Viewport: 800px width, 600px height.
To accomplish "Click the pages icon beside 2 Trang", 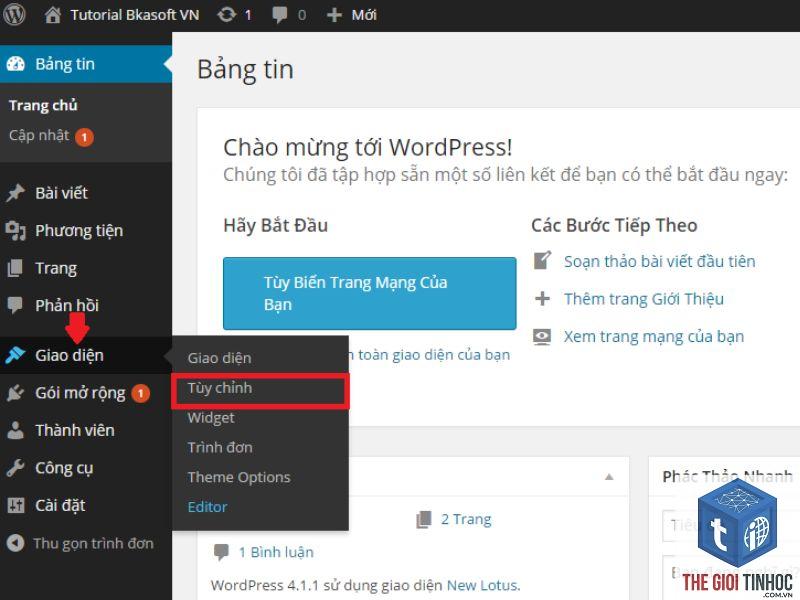I will coord(424,519).
